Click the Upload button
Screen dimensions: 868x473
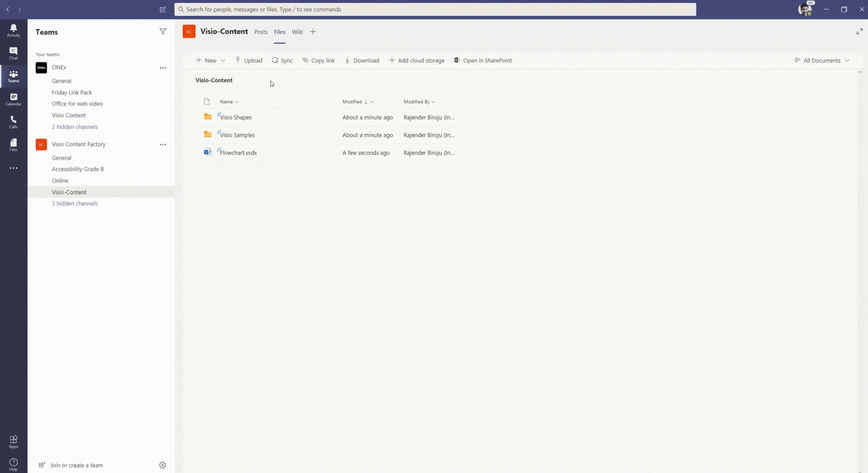[249, 60]
